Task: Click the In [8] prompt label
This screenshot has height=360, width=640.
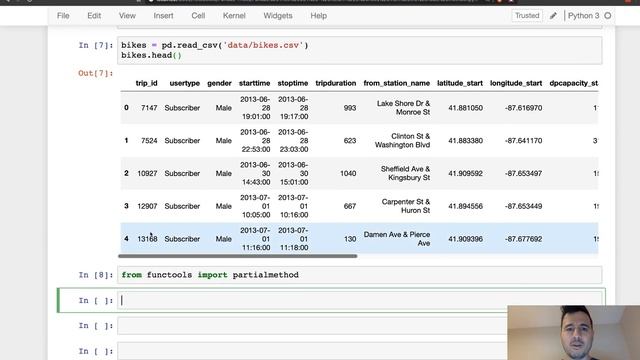Action: (96, 275)
